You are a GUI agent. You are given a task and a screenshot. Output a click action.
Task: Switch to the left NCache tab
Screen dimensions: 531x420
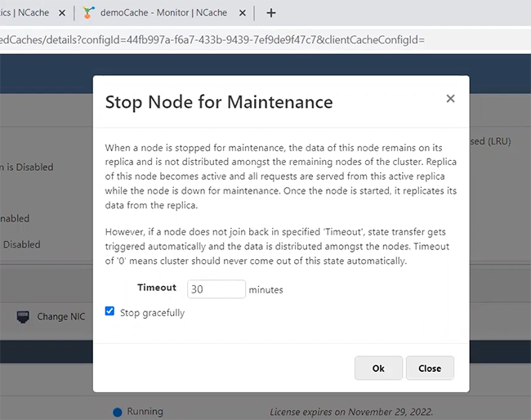(25, 13)
